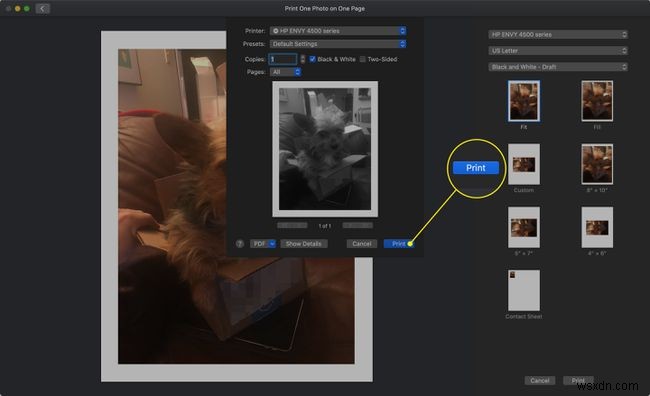Viewport: 650px width, 396px height.
Task: Open the PDF dropdown menu
Action: tap(263, 244)
